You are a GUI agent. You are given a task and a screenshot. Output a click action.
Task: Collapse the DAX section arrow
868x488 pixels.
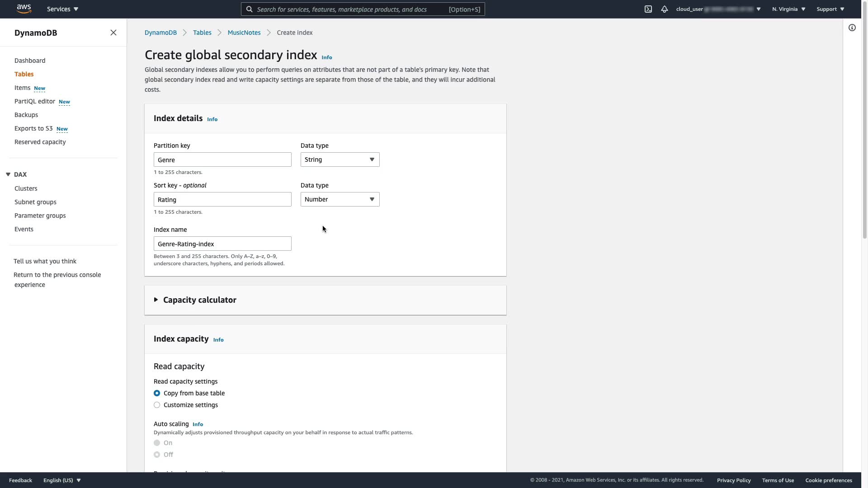click(8, 174)
